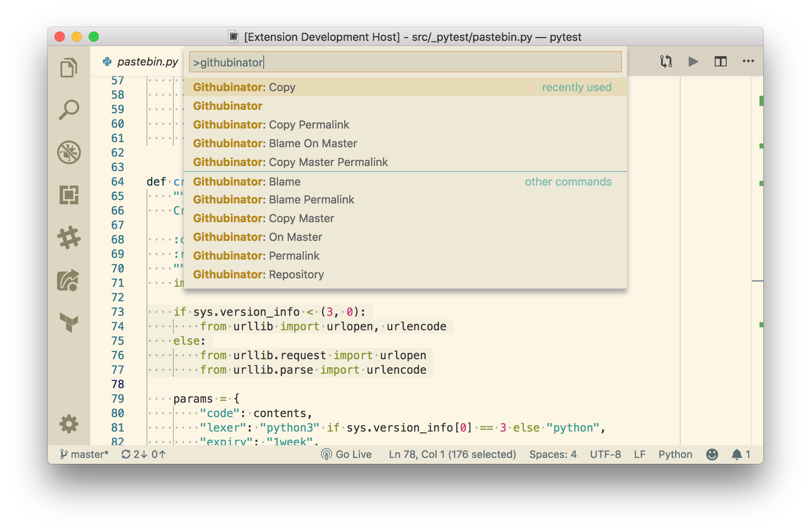Click the Python file icon on pastebin.py tab
The width and height of the screenshot is (811, 532).
click(107, 62)
